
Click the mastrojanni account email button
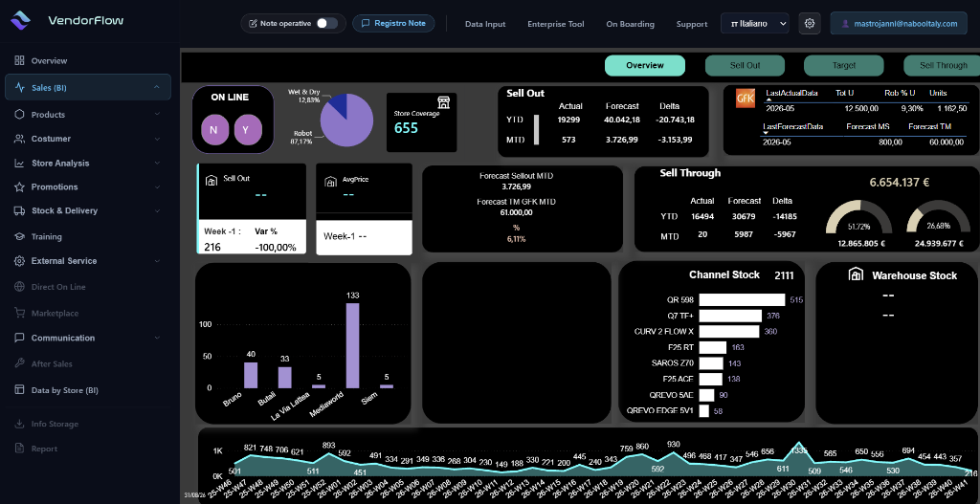pyautogui.click(x=899, y=24)
